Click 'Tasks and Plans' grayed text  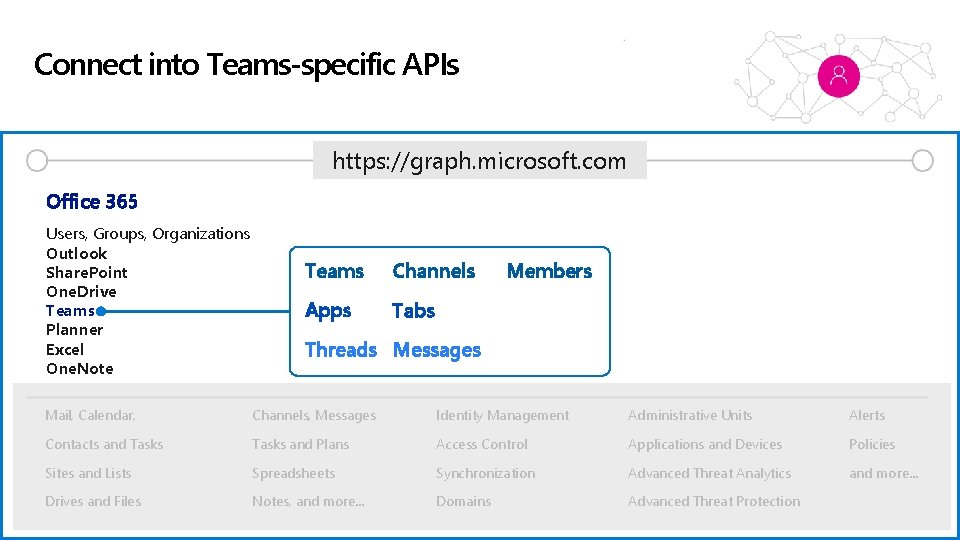(x=301, y=444)
